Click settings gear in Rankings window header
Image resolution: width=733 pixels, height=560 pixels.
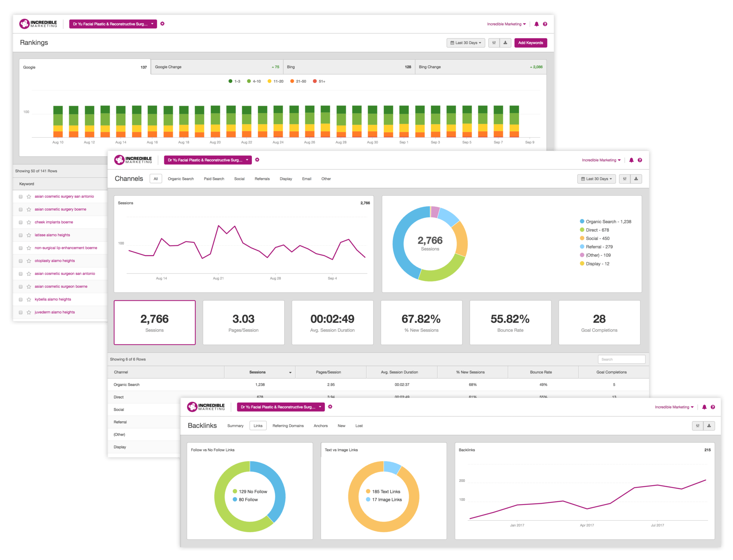[x=162, y=24]
